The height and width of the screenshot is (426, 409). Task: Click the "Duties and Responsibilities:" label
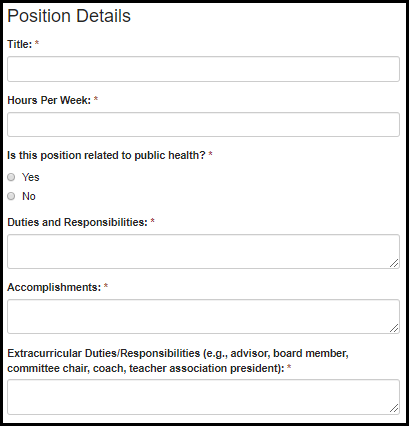tap(77, 222)
